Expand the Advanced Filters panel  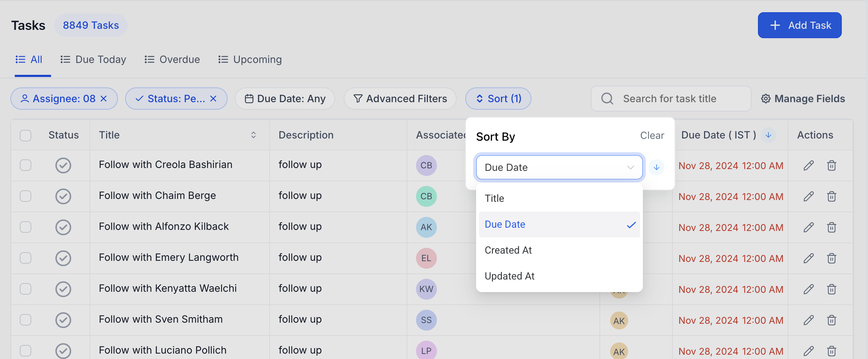(x=400, y=99)
